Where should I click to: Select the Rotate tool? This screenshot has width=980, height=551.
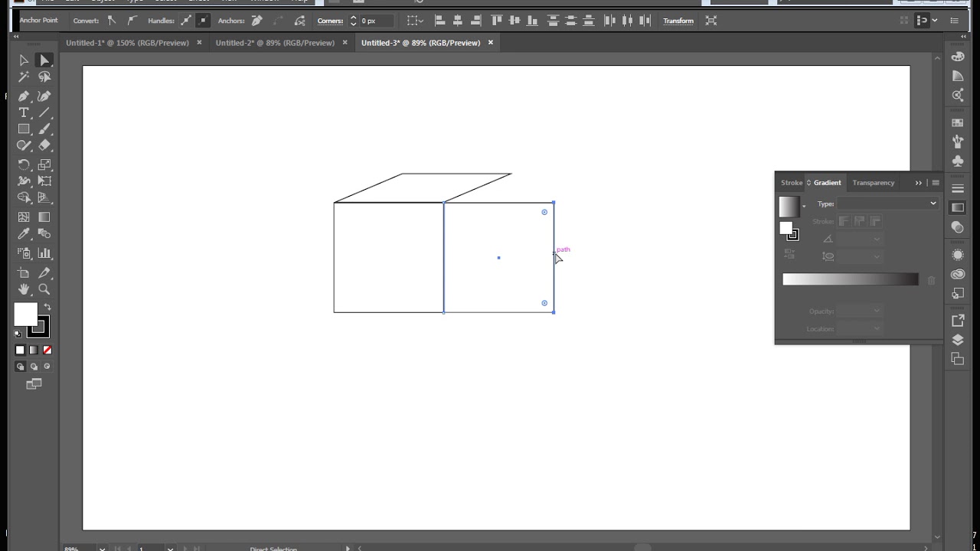tap(24, 165)
